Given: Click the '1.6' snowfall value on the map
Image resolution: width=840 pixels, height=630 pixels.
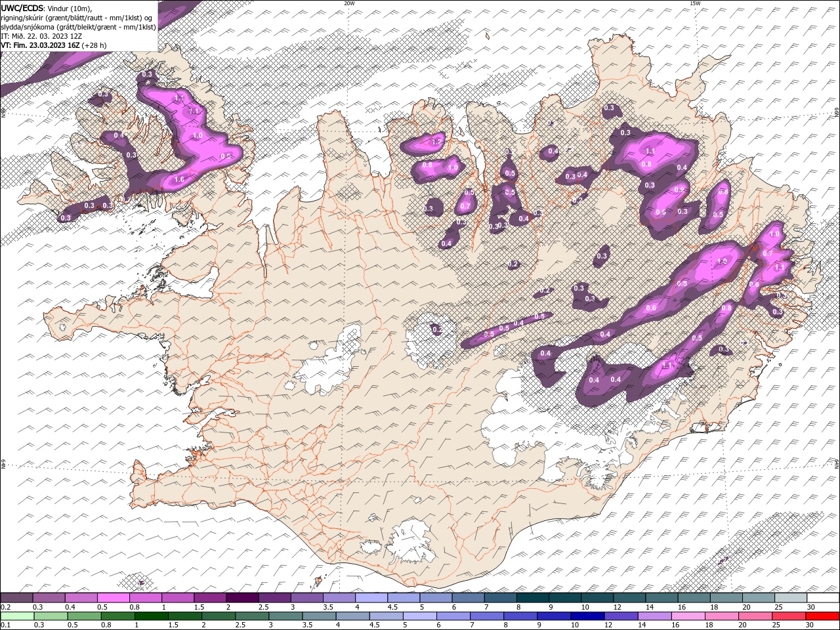Looking at the screenshot, I should (x=178, y=179).
